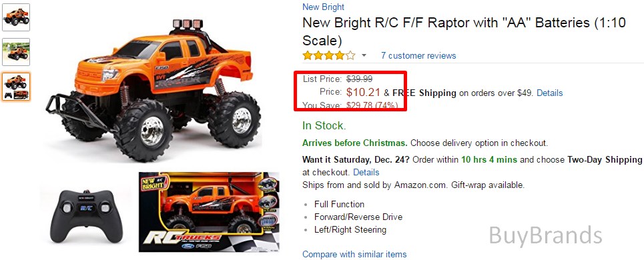Open the 7 customer reviews link
The height and width of the screenshot is (260, 644).
pos(418,55)
